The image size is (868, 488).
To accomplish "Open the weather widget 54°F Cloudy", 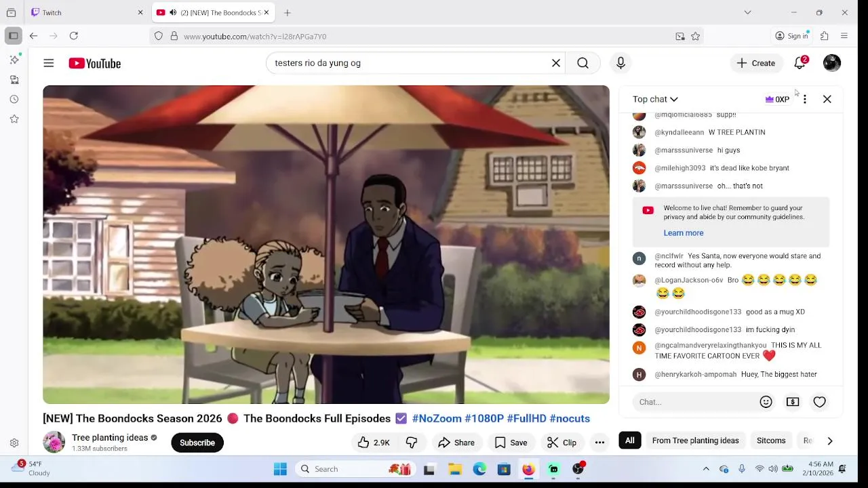I will pos(31,468).
